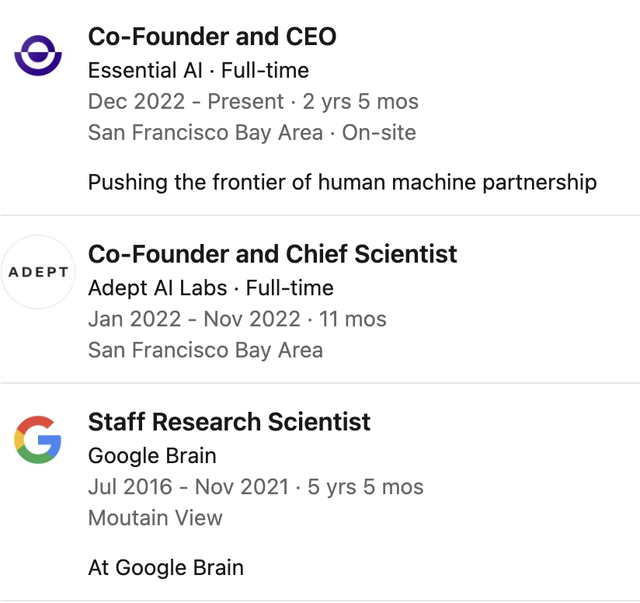640x603 pixels.
Task: Click Adept's San Francisco Bay Area location
Action: click(206, 350)
